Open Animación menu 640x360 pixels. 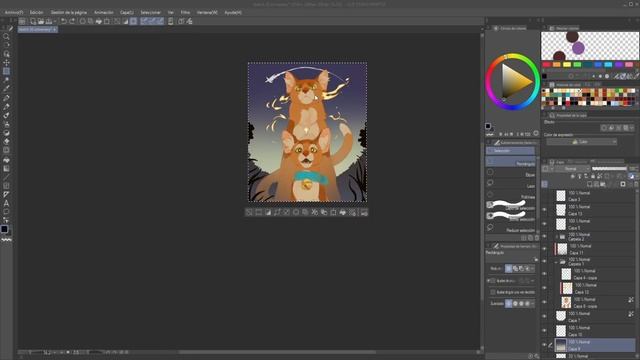click(104, 13)
